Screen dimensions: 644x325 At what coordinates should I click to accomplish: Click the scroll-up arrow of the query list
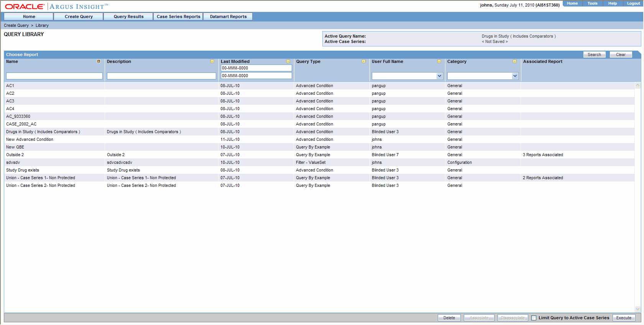tap(637, 85)
